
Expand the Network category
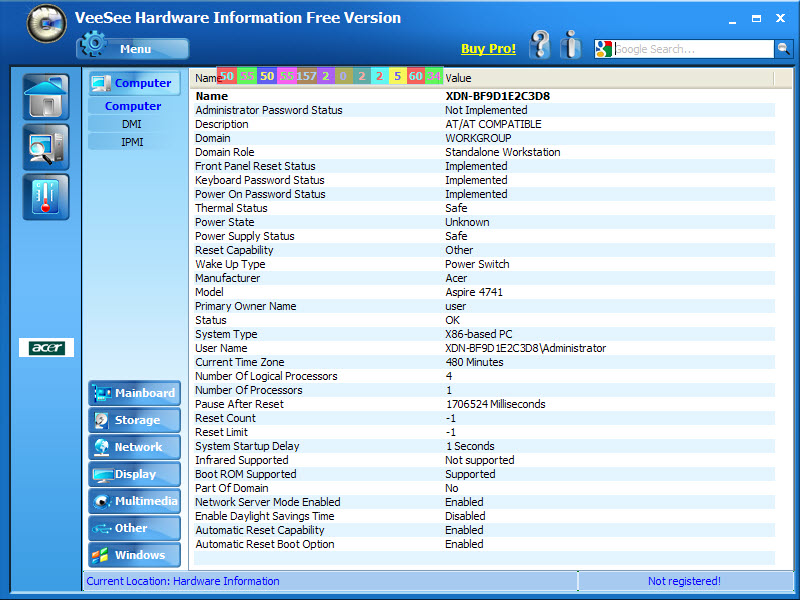point(135,448)
